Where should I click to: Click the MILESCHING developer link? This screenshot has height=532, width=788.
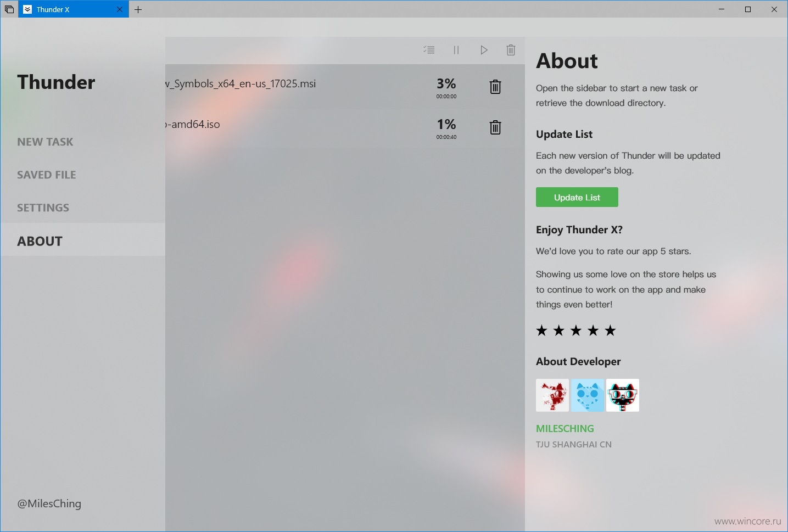coord(565,429)
